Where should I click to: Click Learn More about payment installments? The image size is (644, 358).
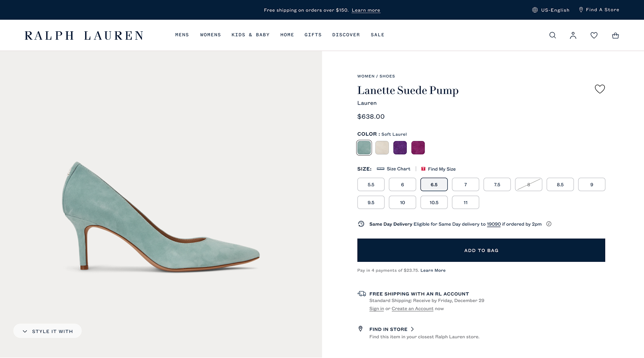point(433,270)
